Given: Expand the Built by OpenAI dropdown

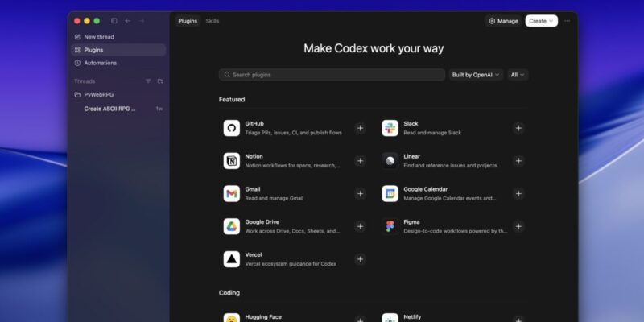Looking at the screenshot, I should pos(476,75).
